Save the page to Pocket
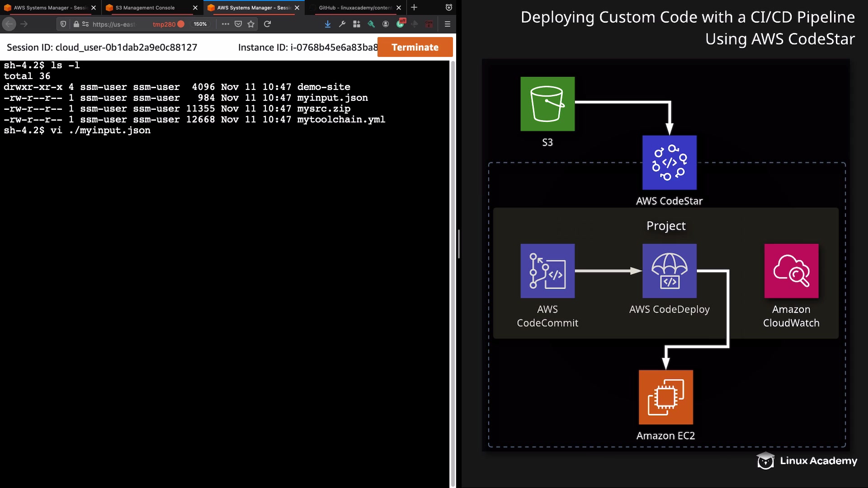Viewport: 868px width, 488px height. click(238, 24)
